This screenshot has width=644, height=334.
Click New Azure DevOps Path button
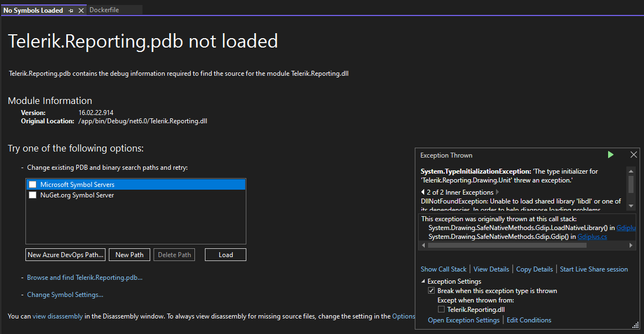pyautogui.click(x=65, y=254)
